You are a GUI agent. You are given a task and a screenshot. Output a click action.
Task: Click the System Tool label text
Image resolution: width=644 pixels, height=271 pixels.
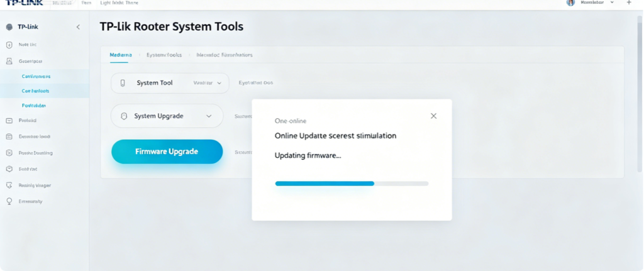155,83
